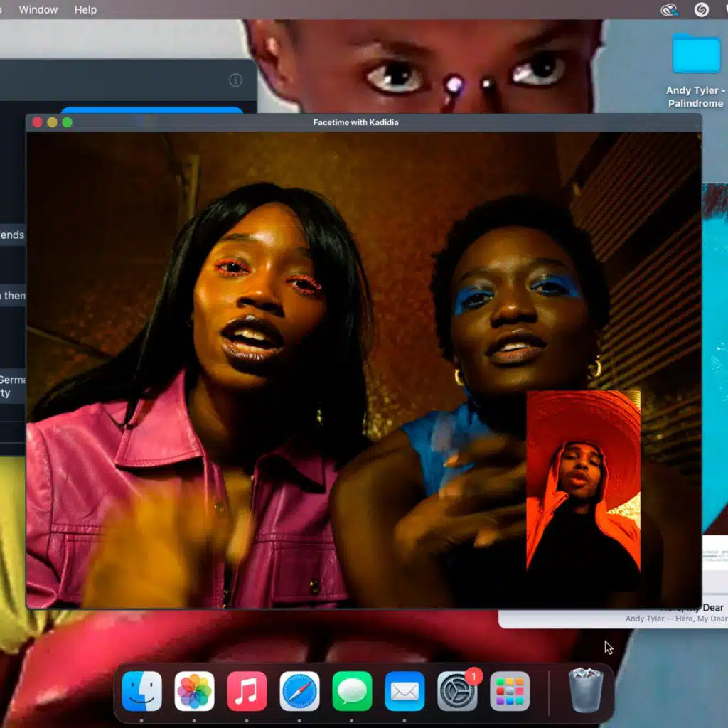Click the Safari compass icon
The image size is (728, 728).
(x=299, y=690)
